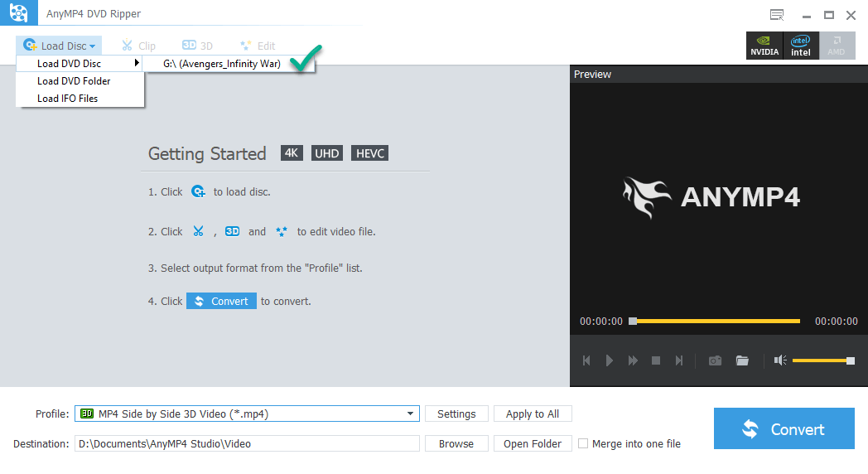This screenshot has width=868, height=474.
Task: Click the Getting Started heading
Action: pyautogui.click(x=207, y=153)
